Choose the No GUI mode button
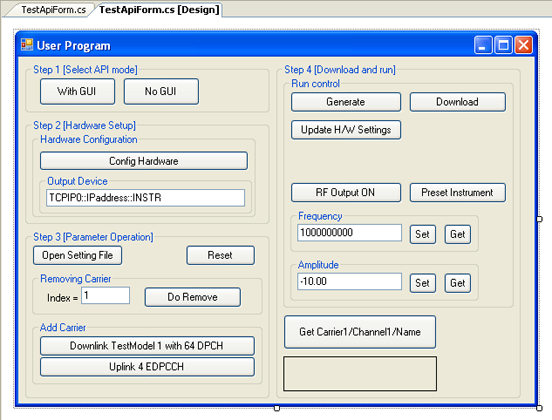The width and height of the screenshot is (552, 420). [161, 92]
